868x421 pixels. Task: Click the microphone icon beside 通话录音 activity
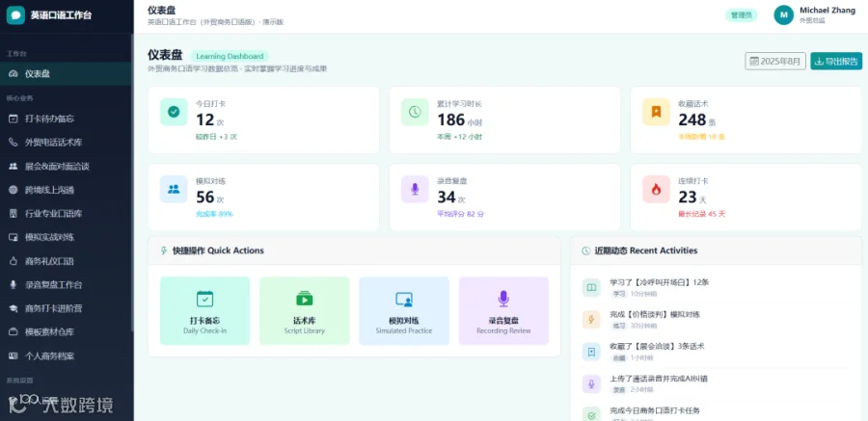(591, 384)
